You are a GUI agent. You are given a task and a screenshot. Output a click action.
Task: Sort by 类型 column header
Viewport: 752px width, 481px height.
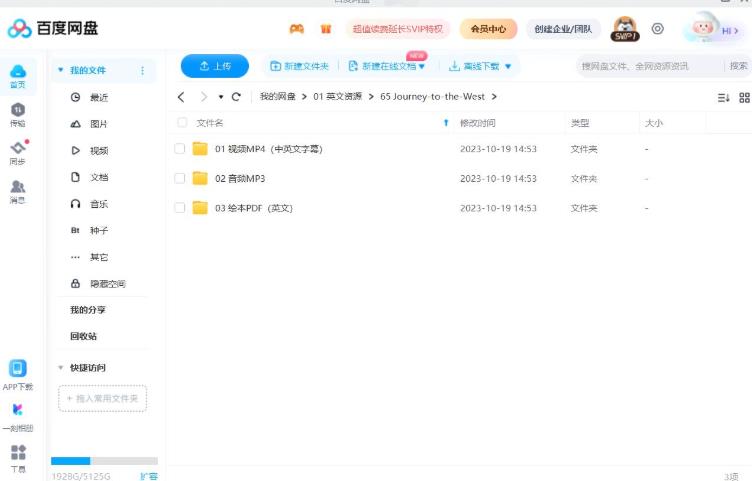pos(580,123)
